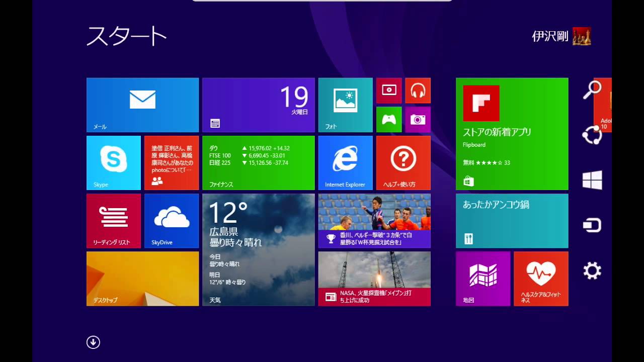644x362 pixels.
Task: Open the Settings gear charm
Action: tap(592, 271)
